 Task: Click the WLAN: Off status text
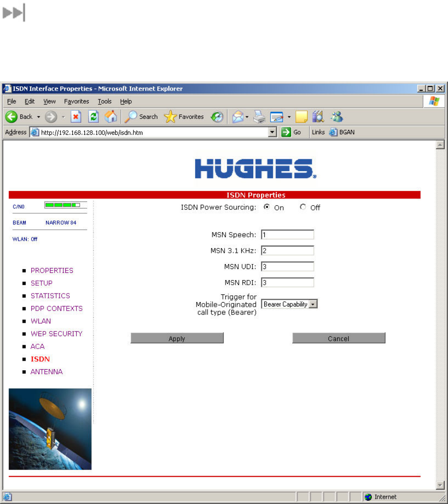point(25,239)
